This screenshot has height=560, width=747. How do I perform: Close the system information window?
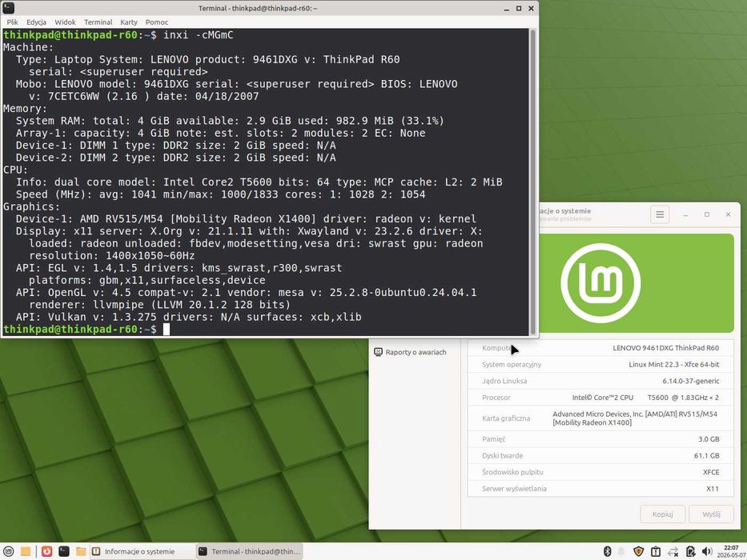pyautogui.click(x=728, y=214)
